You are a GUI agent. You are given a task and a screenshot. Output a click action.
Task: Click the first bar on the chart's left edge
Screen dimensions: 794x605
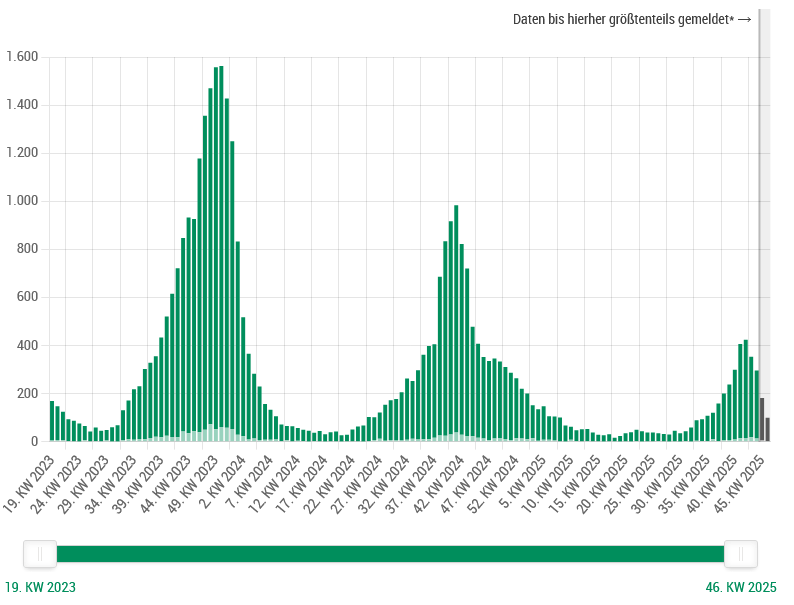pos(52,420)
